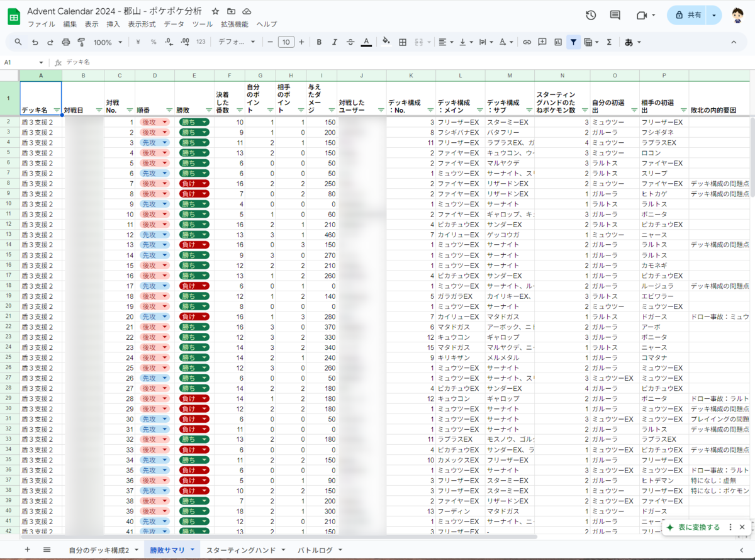Image resolution: width=755 pixels, height=560 pixels.
Task: Collapse the toolbar with chevron
Action: coord(734,42)
